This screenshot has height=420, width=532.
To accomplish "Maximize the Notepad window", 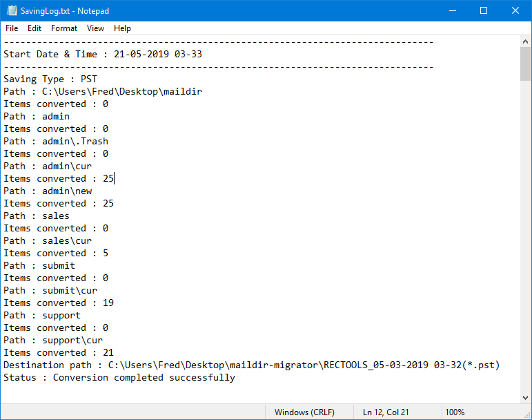I will tap(484, 10).
